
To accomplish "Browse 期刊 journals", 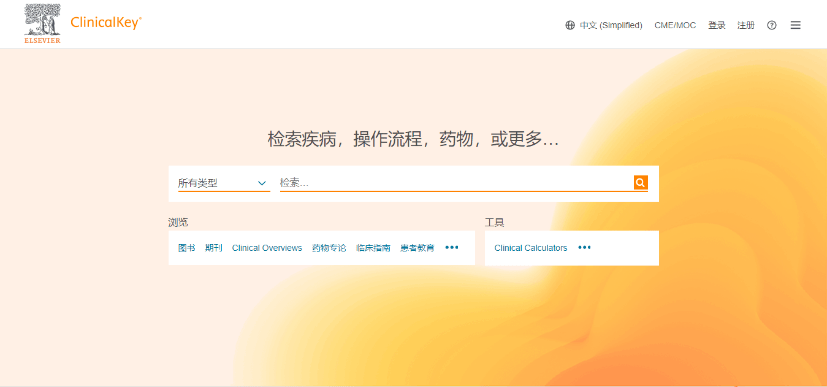I will pos(214,248).
